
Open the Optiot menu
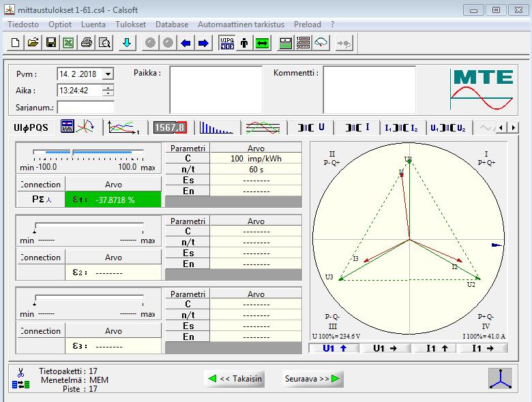click(60, 25)
